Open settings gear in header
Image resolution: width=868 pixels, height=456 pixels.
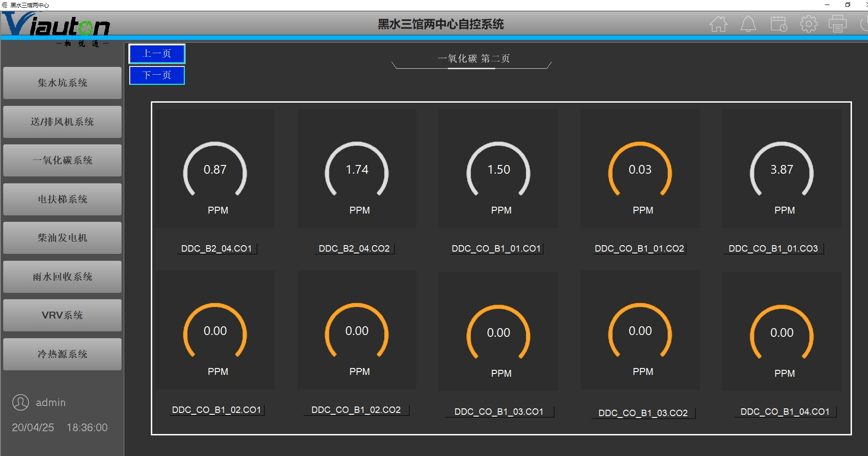click(808, 24)
